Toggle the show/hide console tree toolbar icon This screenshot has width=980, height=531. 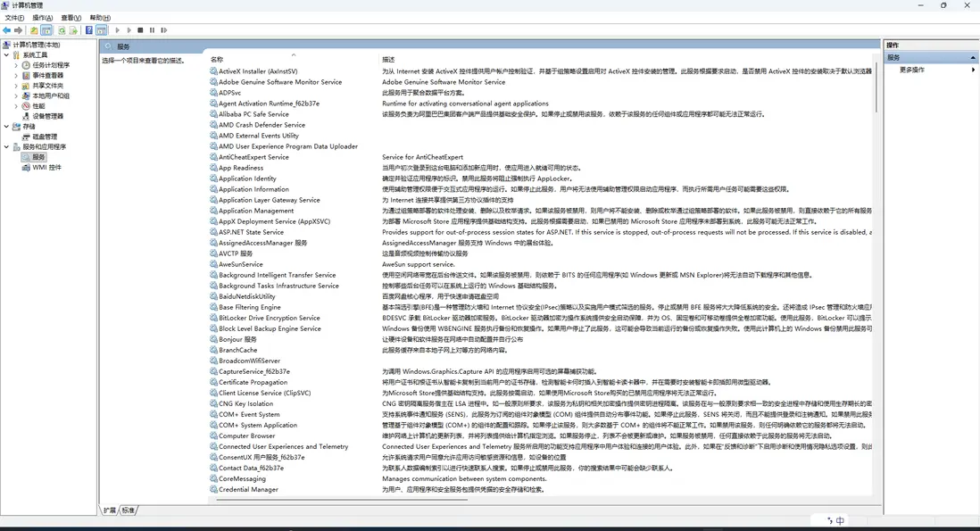(46, 30)
